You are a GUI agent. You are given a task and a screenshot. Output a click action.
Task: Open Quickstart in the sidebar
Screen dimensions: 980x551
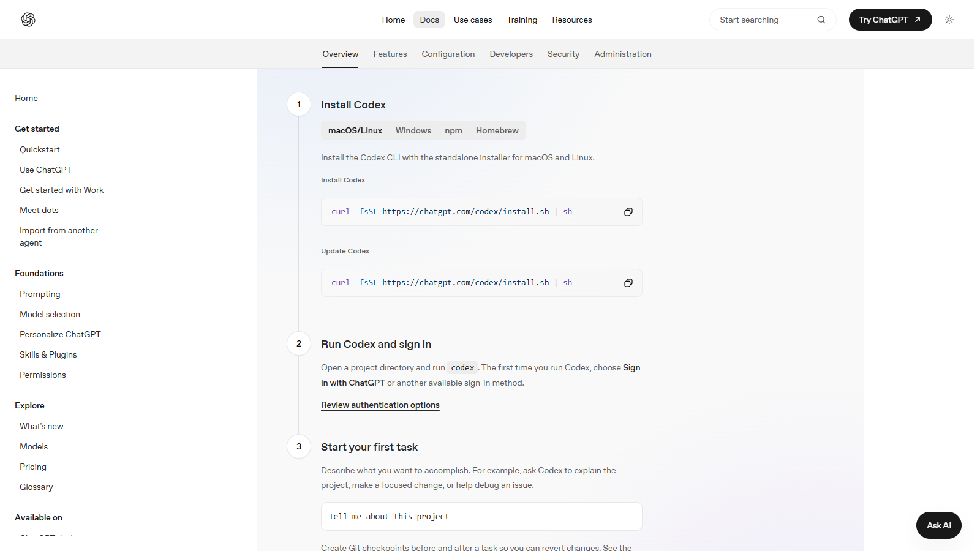40,149
